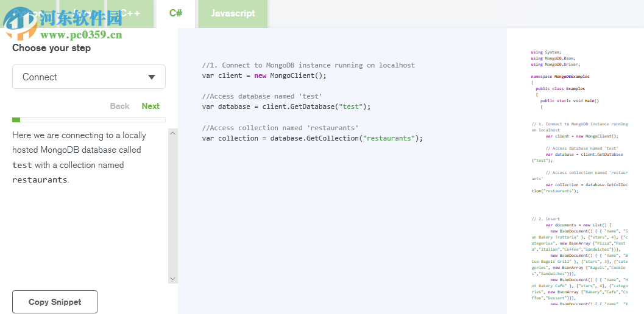Click the description scrollbar up arrow
644x314 pixels.
[x=173, y=133]
